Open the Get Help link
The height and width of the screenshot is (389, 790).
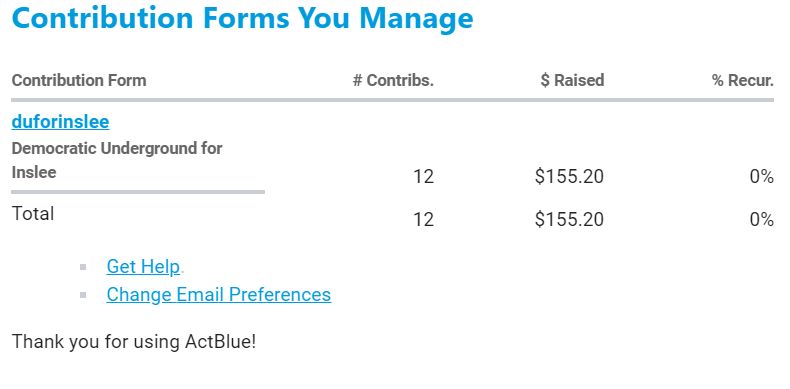pyautogui.click(x=143, y=267)
